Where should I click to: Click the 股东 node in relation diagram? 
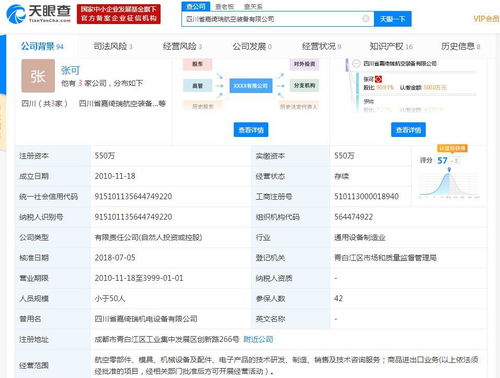coord(197,64)
